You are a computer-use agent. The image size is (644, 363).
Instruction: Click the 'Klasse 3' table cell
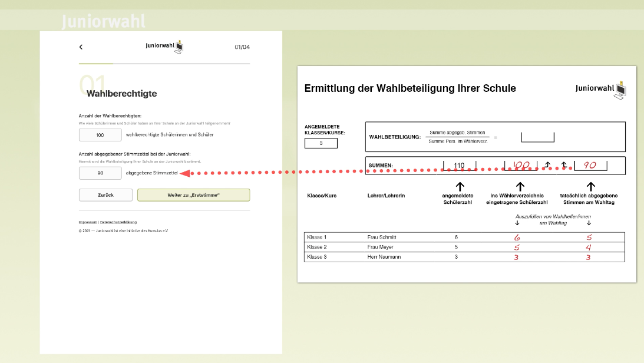pyautogui.click(x=316, y=257)
